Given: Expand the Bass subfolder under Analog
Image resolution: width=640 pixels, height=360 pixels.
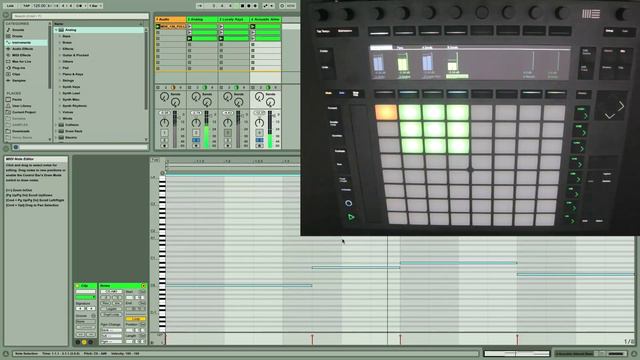Looking at the screenshot, I should (60, 36).
